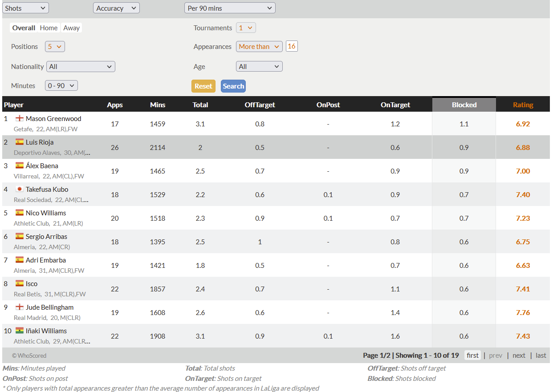Click Sergio Arribas' 6.75 rating
The image size is (553, 392).
(523, 242)
